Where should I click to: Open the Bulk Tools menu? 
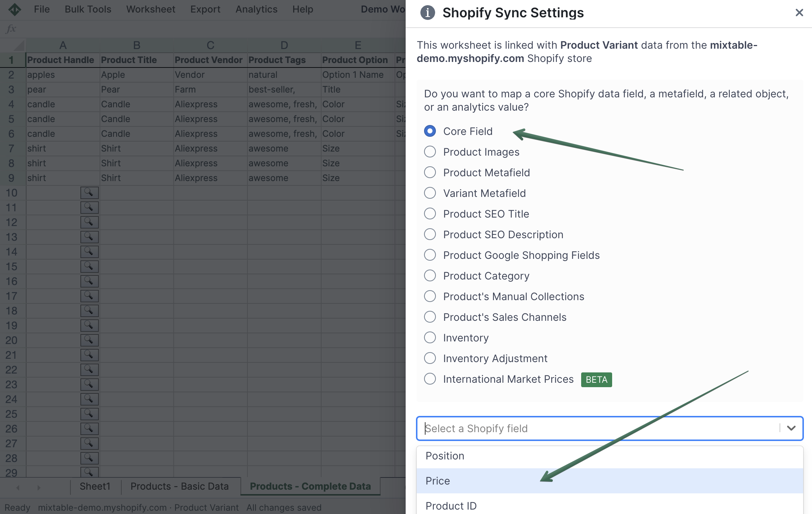(87, 9)
